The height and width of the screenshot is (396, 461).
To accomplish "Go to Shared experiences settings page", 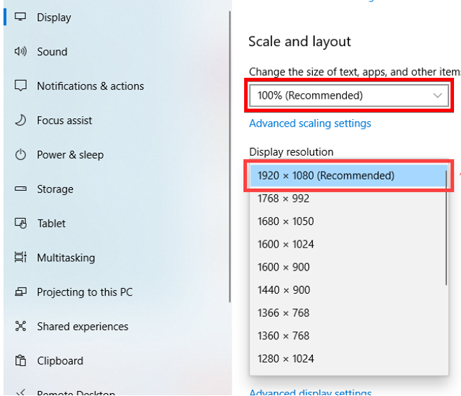I will [x=83, y=326].
